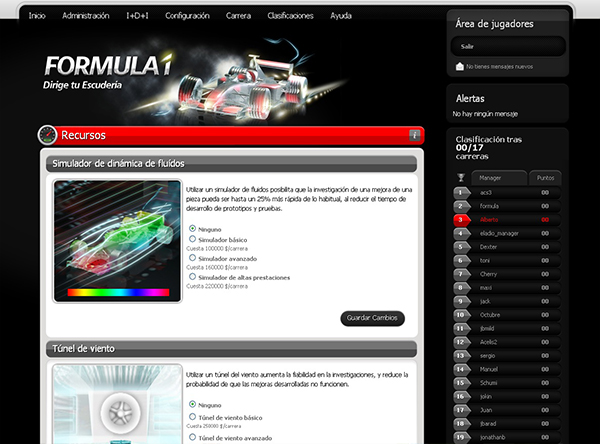Click manager name formula
The image size is (600, 444).
[x=489, y=206]
